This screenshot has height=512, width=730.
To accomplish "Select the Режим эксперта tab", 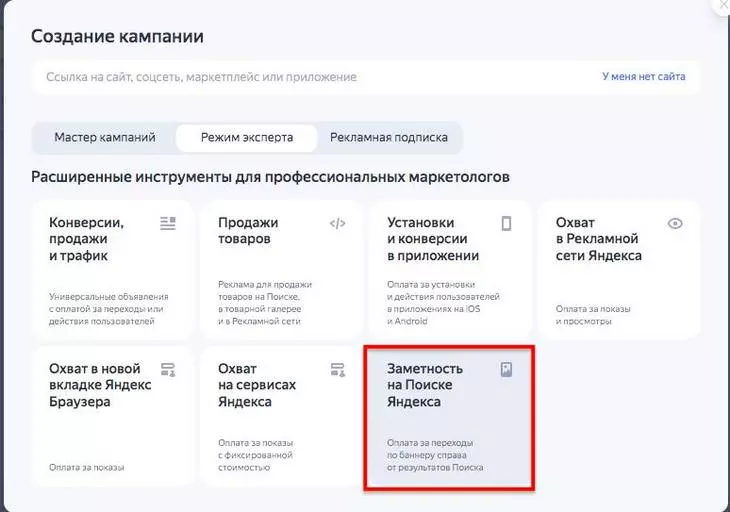I will [247, 137].
